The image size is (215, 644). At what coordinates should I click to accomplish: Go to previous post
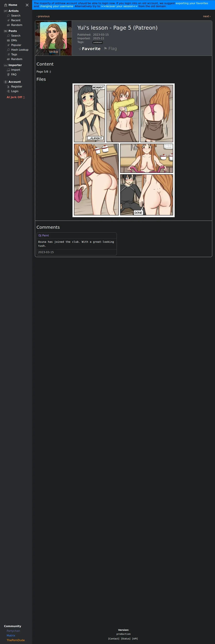coord(43,17)
